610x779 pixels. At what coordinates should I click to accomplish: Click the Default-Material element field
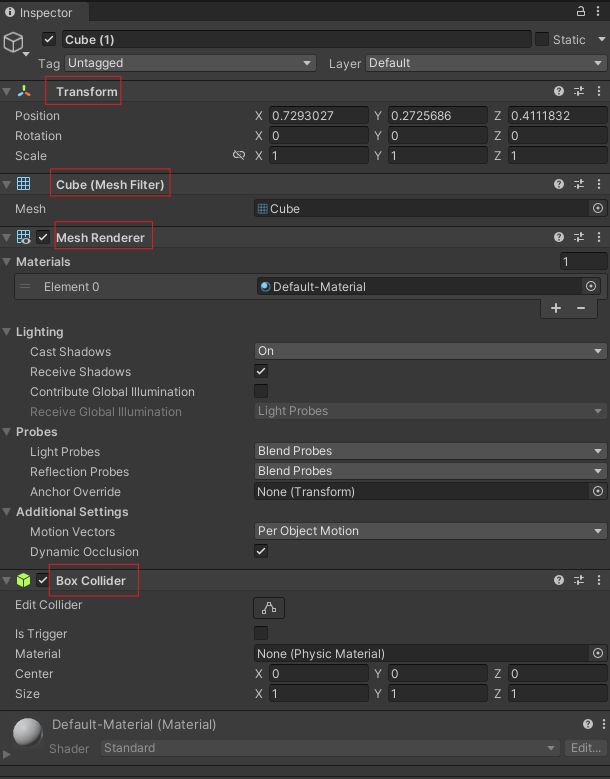pyautogui.click(x=430, y=286)
